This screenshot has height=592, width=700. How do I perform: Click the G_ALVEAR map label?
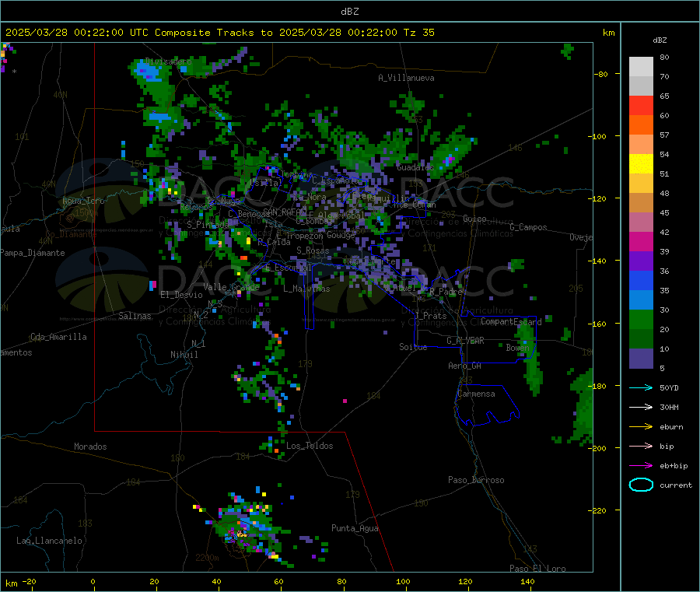coord(465,341)
